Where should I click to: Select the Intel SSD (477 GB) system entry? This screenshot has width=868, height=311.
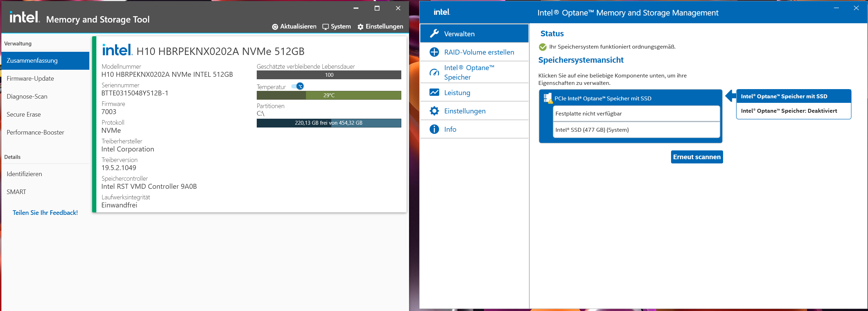(x=636, y=130)
